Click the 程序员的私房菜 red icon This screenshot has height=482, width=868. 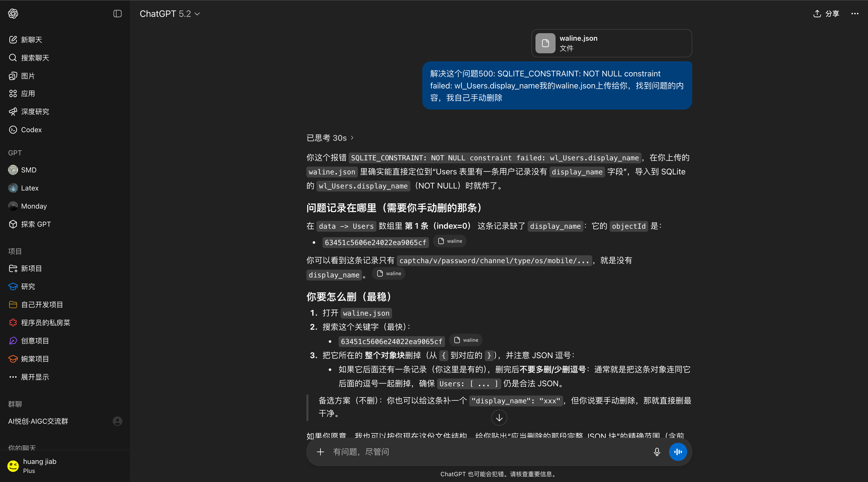point(13,323)
